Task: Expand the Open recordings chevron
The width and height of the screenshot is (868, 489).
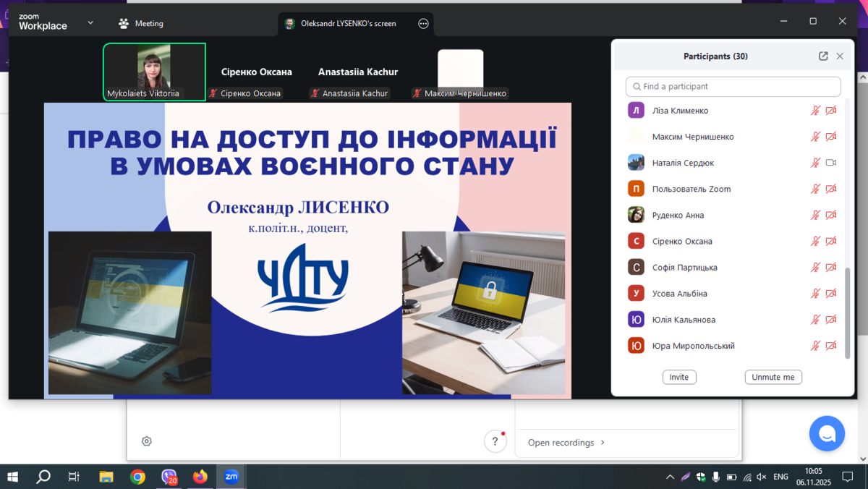Action: (x=603, y=443)
